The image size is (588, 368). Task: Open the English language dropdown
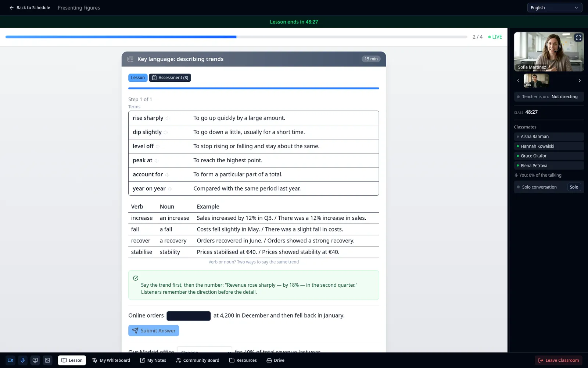pos(555,8)
